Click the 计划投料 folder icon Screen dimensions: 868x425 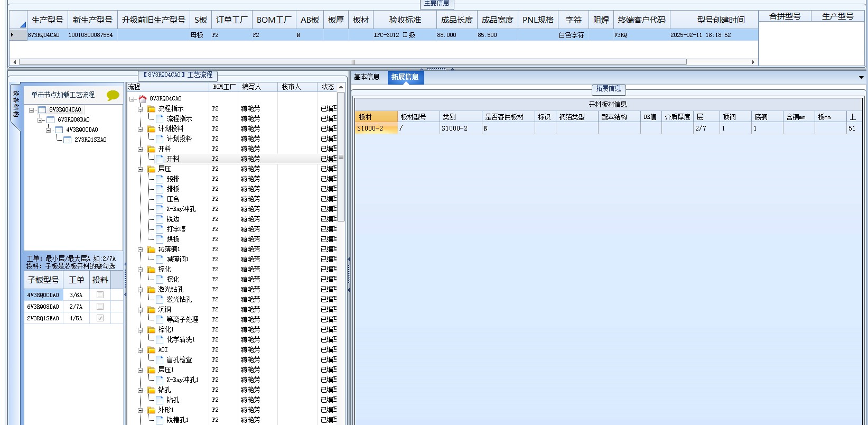click(151, 129)
